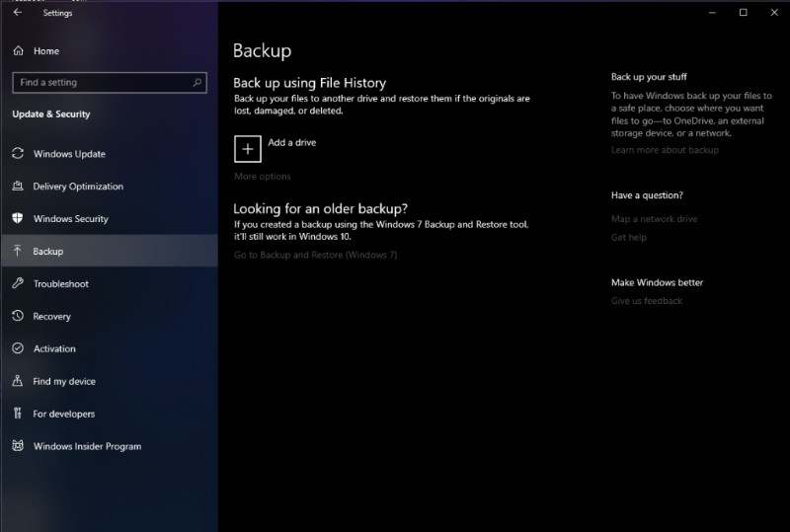
Task: Open Delivery Optimization settings
Action: coord(78,187)
